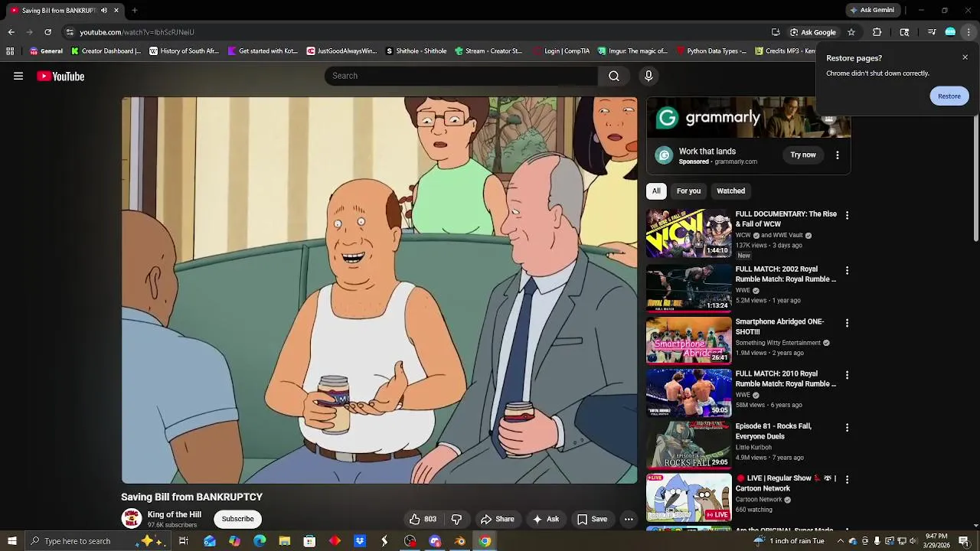Open options for Episode 81 Rocks Fall video
The width and height of the screenshot is (980, 551).
click(847, 428)
